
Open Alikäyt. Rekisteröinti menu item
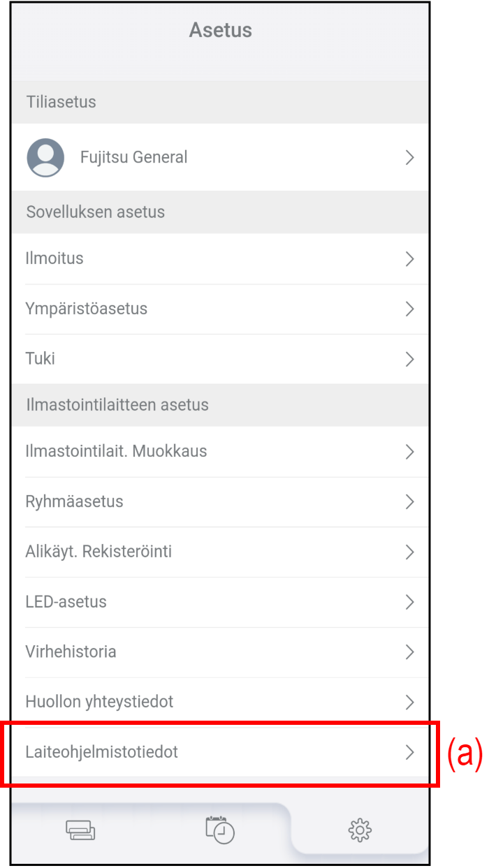pos(98,552)
